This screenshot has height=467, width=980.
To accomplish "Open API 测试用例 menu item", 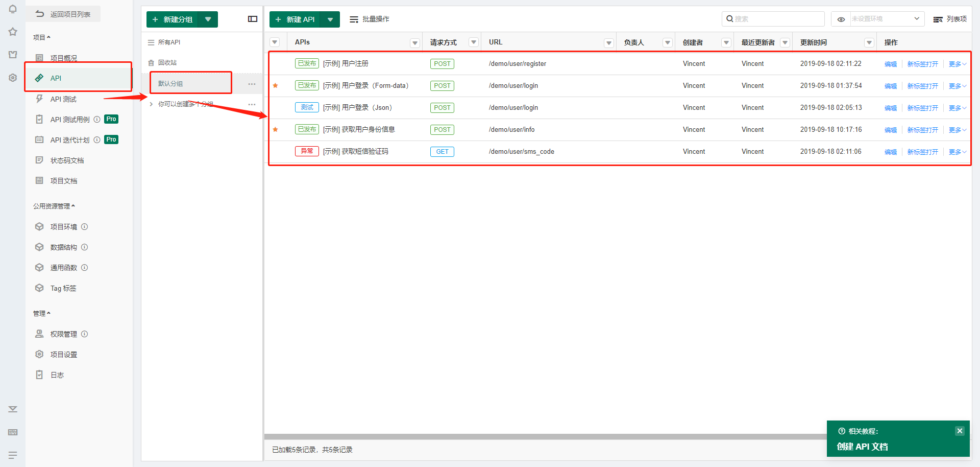I will click(70, 119).
